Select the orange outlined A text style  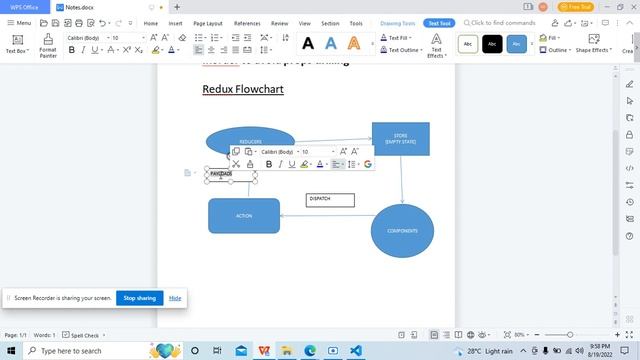(354, 43)
